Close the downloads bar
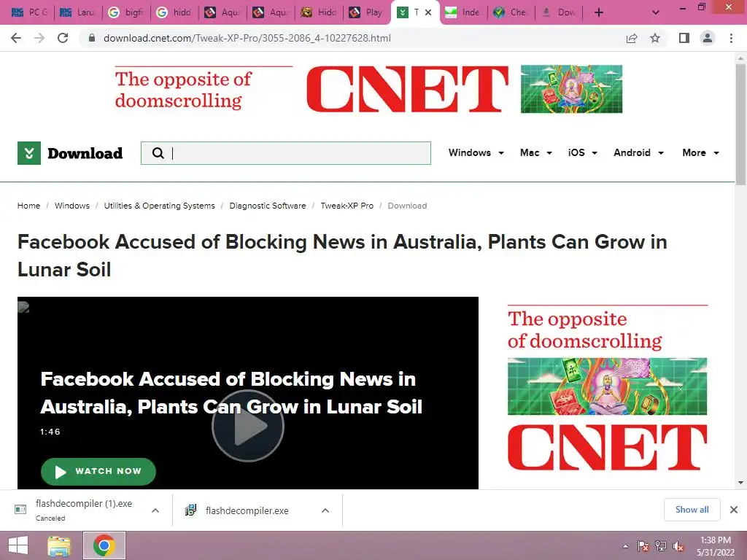 coord(734,510)
